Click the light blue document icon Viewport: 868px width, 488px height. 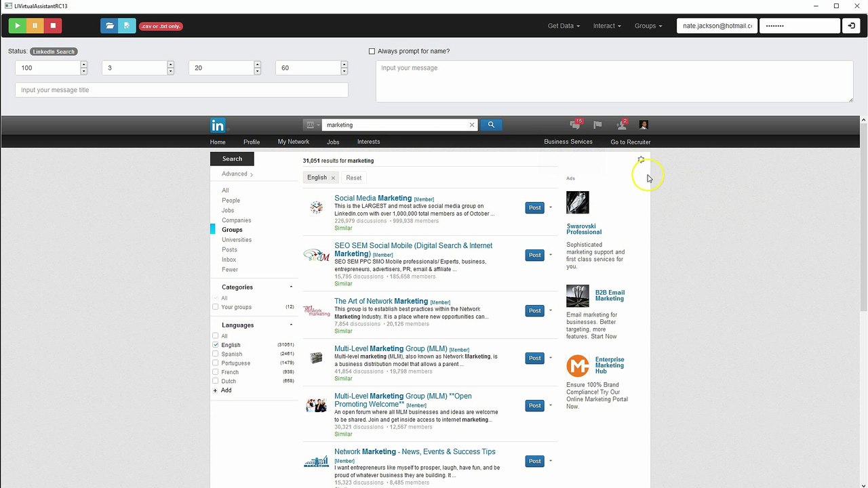click(127, 26)
